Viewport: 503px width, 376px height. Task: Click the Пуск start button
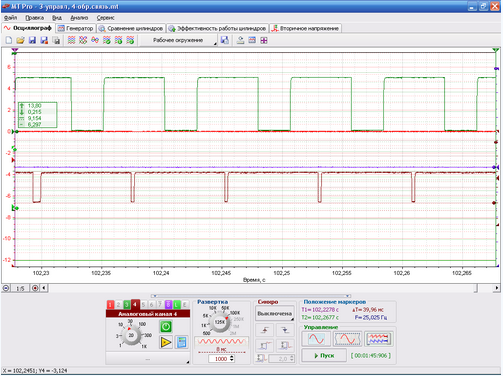click(x=324, y=356)
